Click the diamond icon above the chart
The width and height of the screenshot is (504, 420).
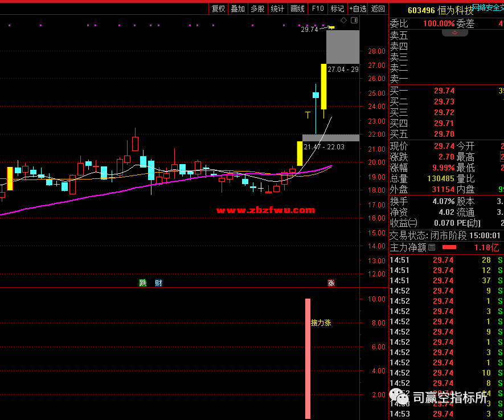click(343, 21)
